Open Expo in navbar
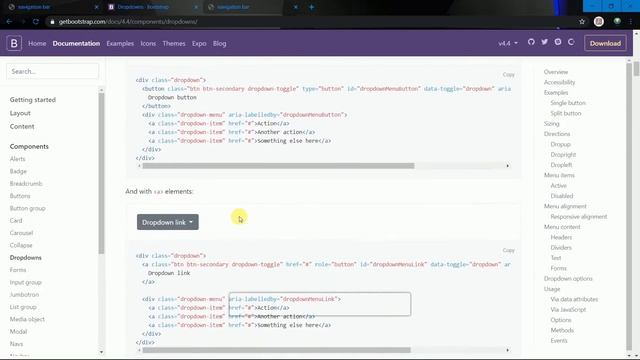640x360 pixels. 199,43
